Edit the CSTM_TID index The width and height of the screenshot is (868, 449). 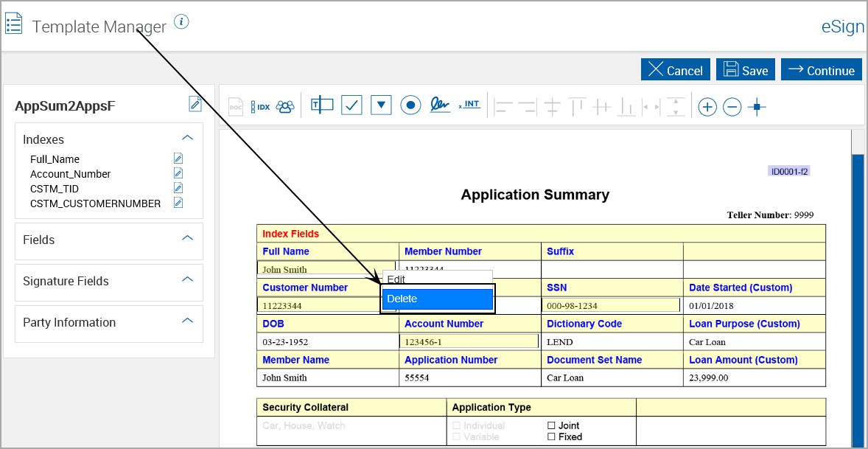click(x=178, y=188)
